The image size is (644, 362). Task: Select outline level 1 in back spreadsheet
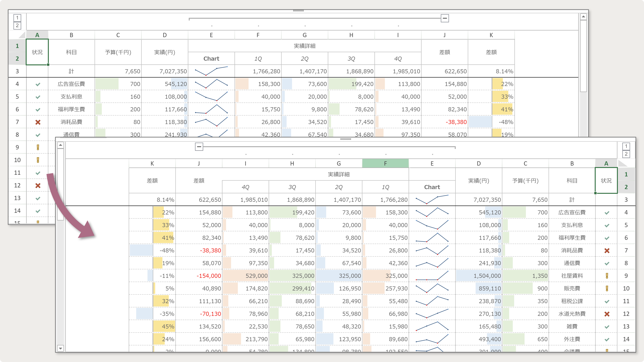click(17, 18)
